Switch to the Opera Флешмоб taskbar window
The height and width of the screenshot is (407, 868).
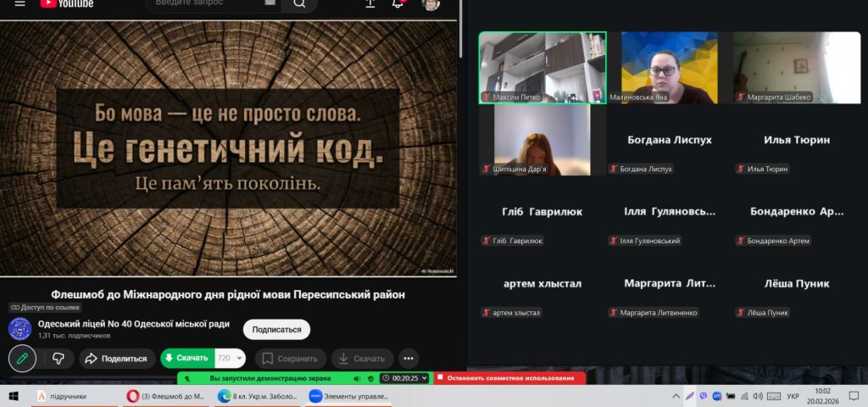(x=165, y=396)
